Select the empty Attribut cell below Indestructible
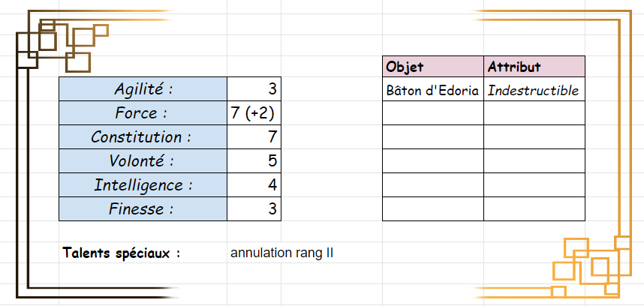This screenshot has width=644, height=306. [x=534, y=113]
